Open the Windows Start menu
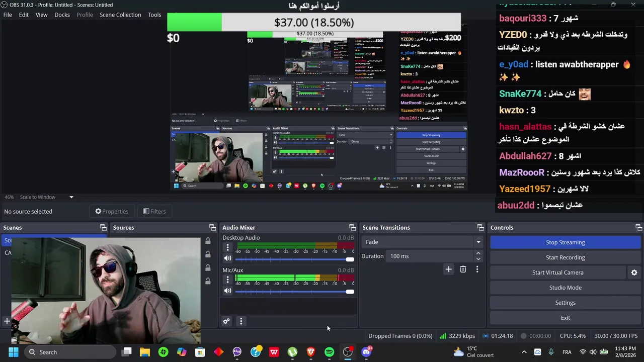The image size is (644, 362). 14,352
